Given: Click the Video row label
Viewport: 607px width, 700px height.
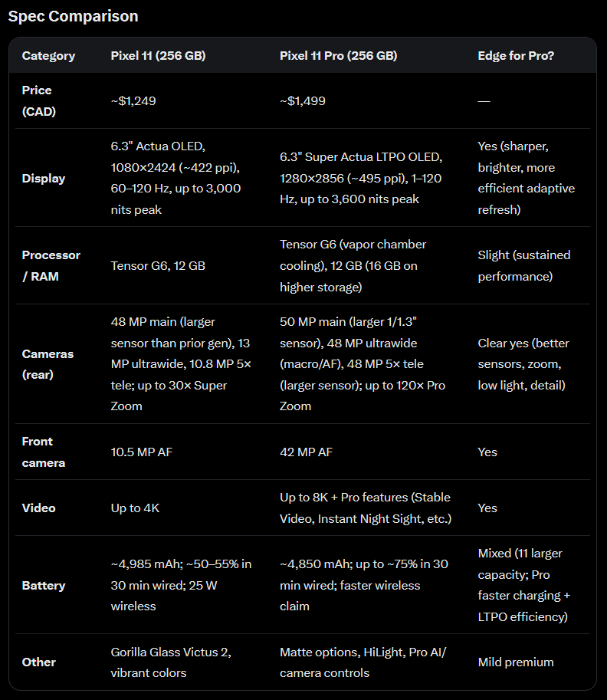Looking at the screenshot, I should click(x=39, y=508).
